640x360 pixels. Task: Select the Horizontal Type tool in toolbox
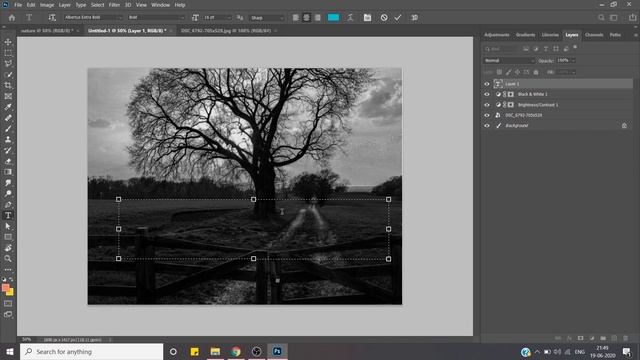[x=8, y=215]
